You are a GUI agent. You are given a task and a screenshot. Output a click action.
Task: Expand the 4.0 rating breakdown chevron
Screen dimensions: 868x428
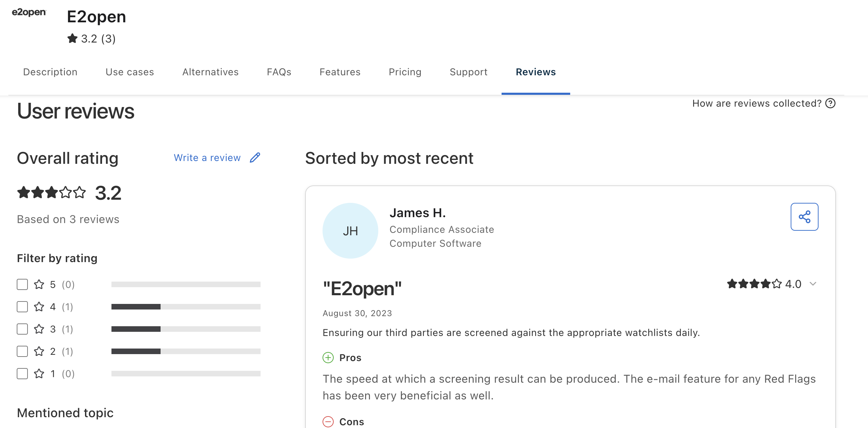pyautogui.click(x=813, y=284)
